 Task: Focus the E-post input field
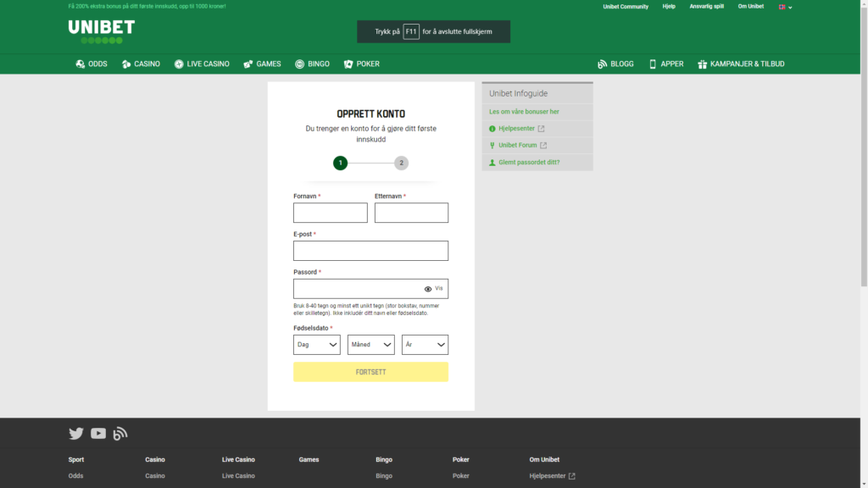coord(371,251)
